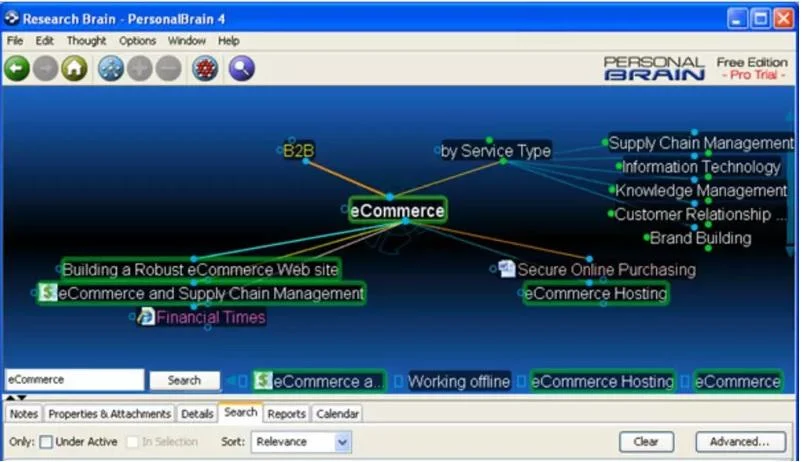Click the last eCommerce past-thoughts entry

[738, 381]
